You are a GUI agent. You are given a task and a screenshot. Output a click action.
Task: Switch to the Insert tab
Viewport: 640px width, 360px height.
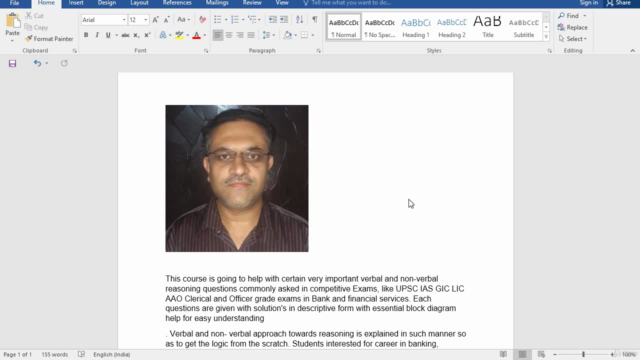pyautogui.click(x=76, y=3)
